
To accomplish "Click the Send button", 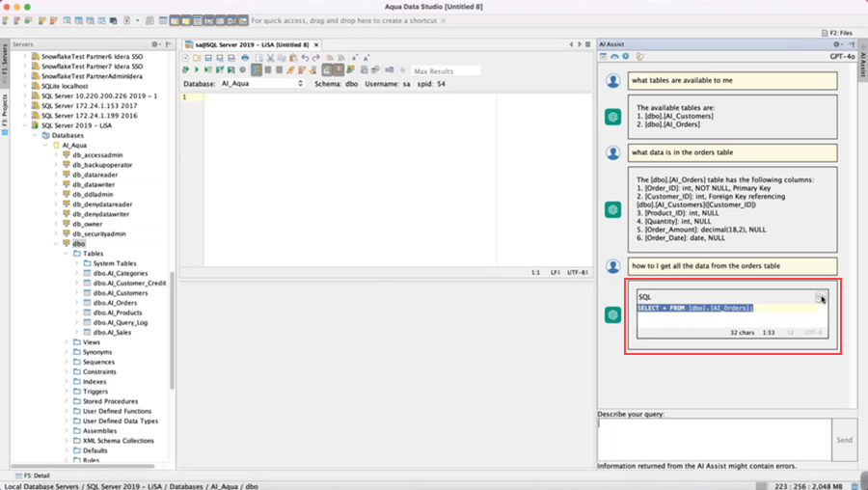I will click(x=844, y=440).
